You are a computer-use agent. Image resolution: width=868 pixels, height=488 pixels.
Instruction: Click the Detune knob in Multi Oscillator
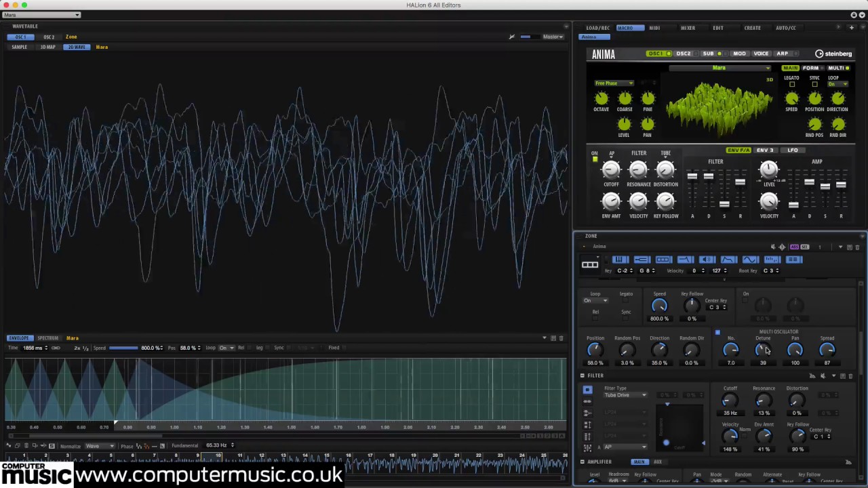coord(763,350)
